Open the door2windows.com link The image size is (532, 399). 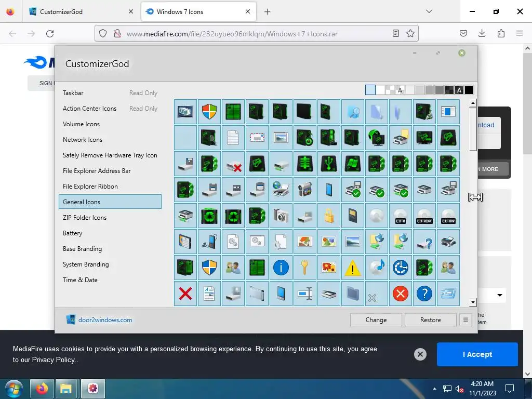click(105, 320)
